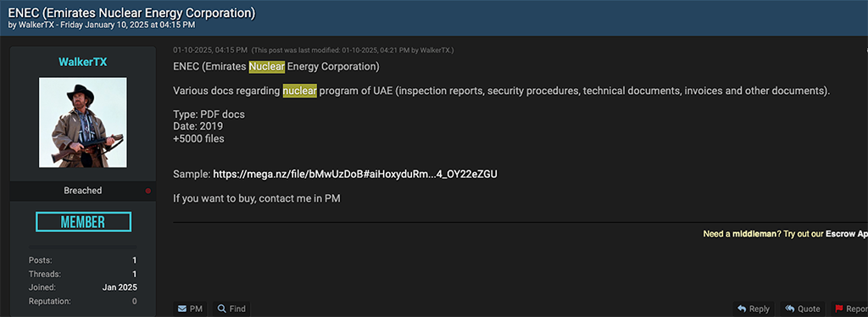Try out the Escrow App link
Viewport: 868px width, 317px height.
[x=847, y=234]
